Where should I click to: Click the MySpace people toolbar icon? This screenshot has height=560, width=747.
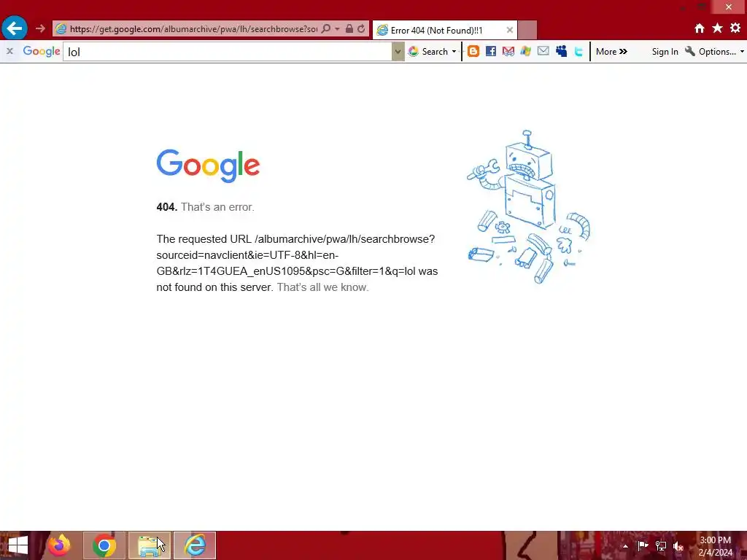point(561,52)
